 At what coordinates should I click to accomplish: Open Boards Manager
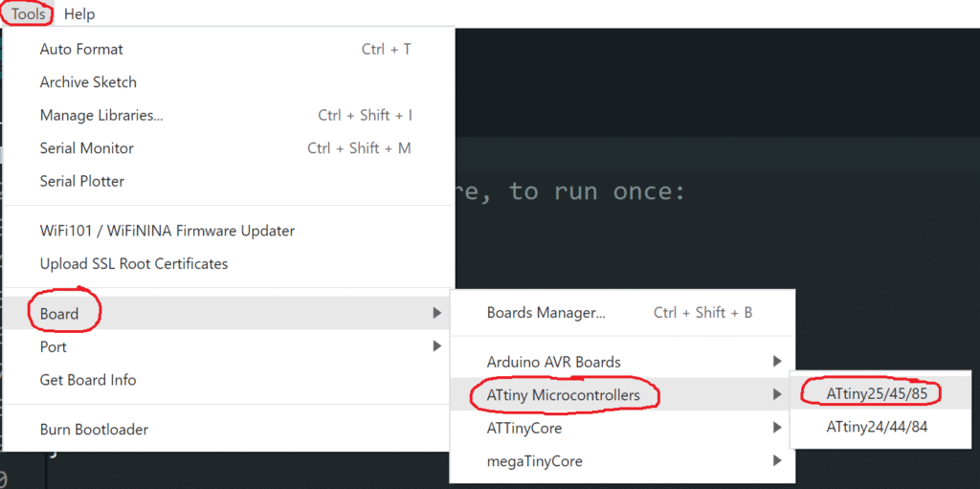pos(546,313)
